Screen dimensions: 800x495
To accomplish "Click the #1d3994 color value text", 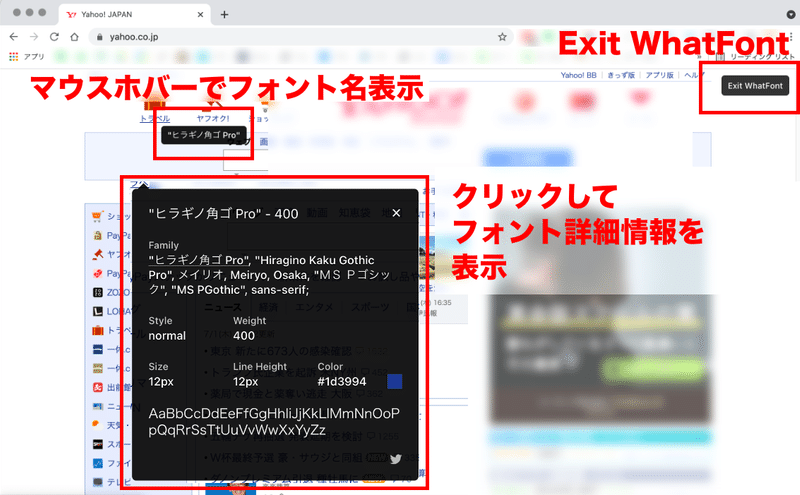I will [342, 382].
